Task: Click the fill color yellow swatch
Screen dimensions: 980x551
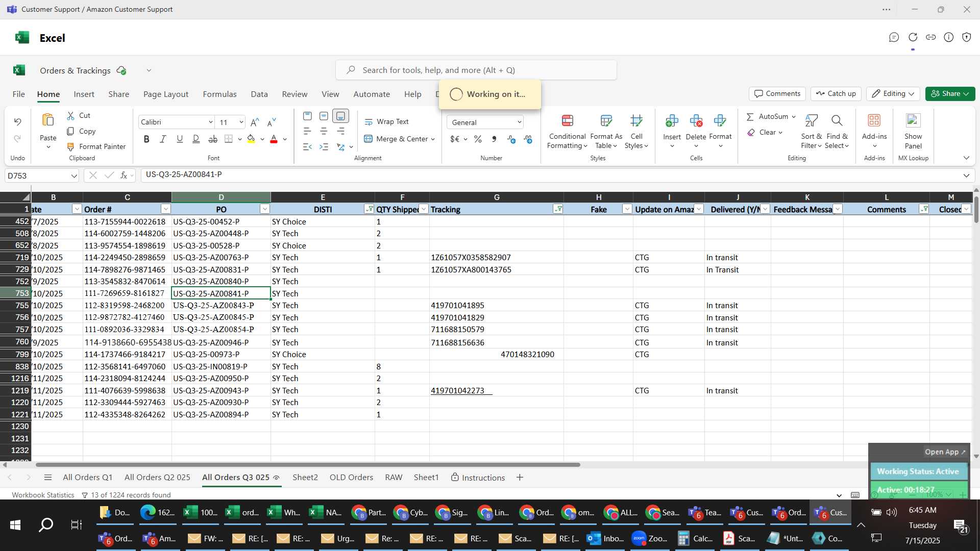Action: click(x=251, y=139)
